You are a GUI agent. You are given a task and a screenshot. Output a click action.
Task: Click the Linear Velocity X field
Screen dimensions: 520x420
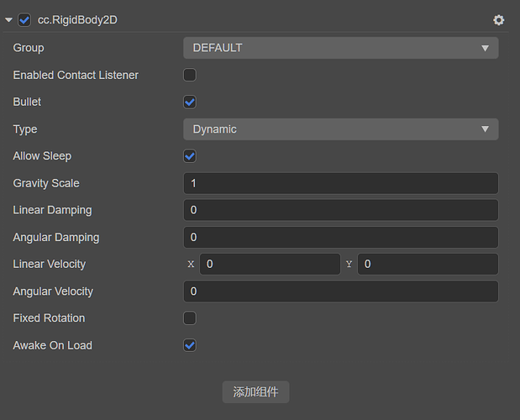(x=269, y=264)
